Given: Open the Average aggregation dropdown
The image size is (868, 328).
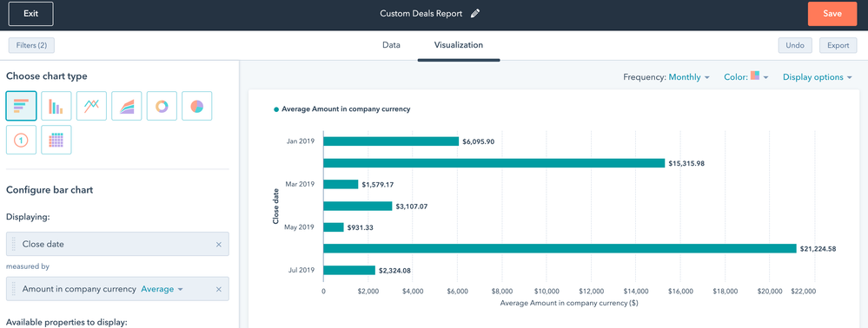Looking at the screenshot, I should tap(162, 289).
